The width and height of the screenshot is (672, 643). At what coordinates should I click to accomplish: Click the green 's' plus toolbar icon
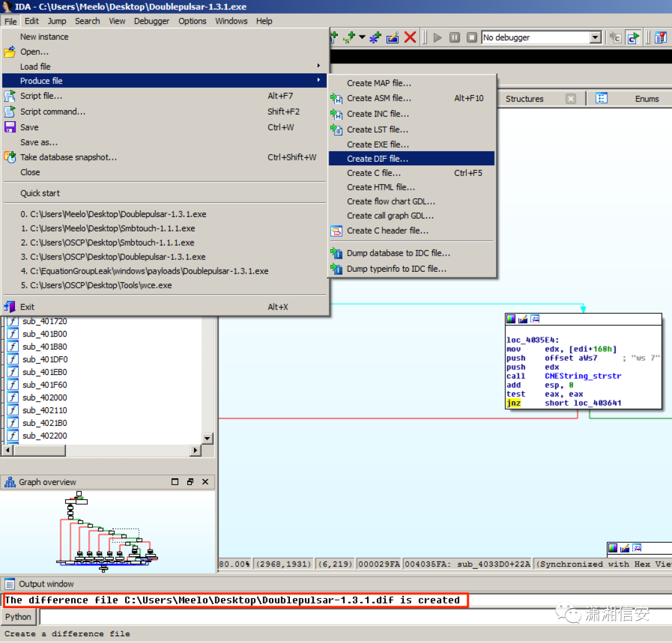[349, 38]
